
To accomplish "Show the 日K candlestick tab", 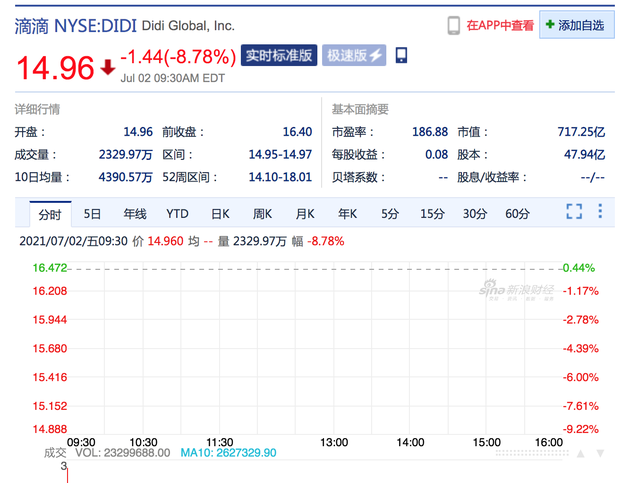I will (220, 214).
